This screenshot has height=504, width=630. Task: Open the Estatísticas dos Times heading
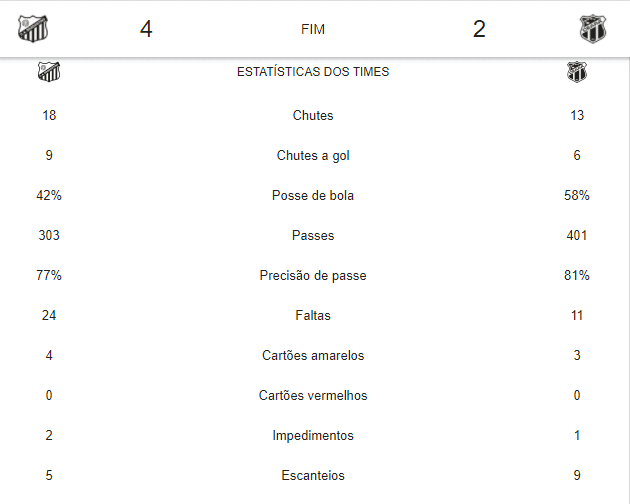click(x=313, y=72)
